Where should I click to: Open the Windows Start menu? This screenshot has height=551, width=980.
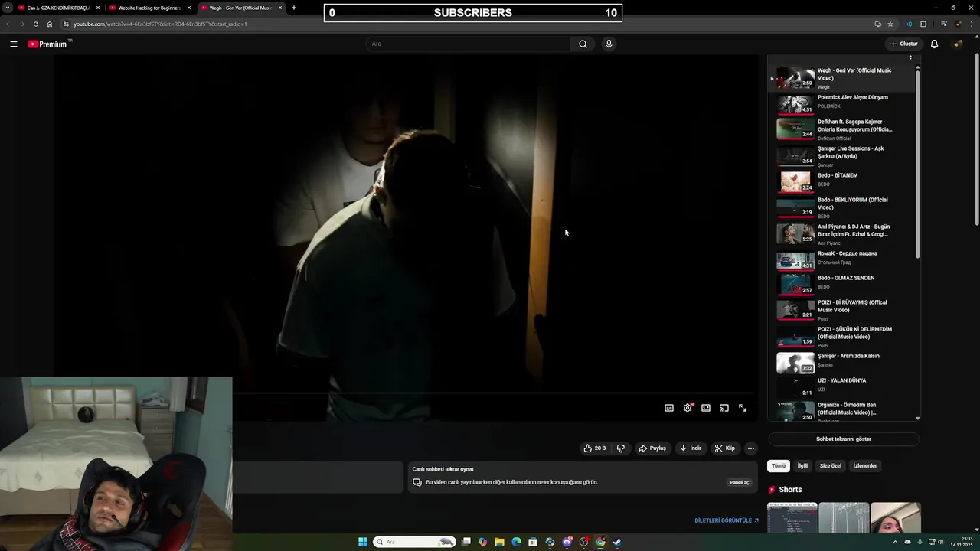tap(363, 542)
